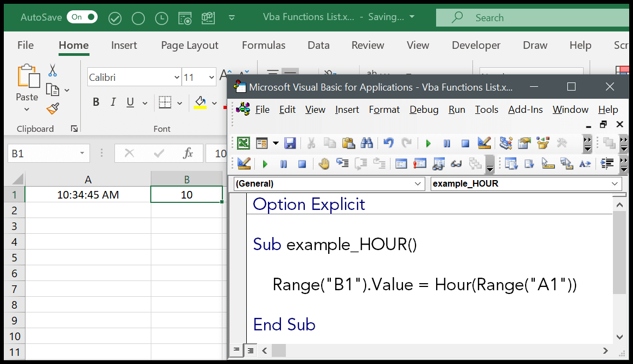Toggle the Design Mode icon

click(484, 143)
